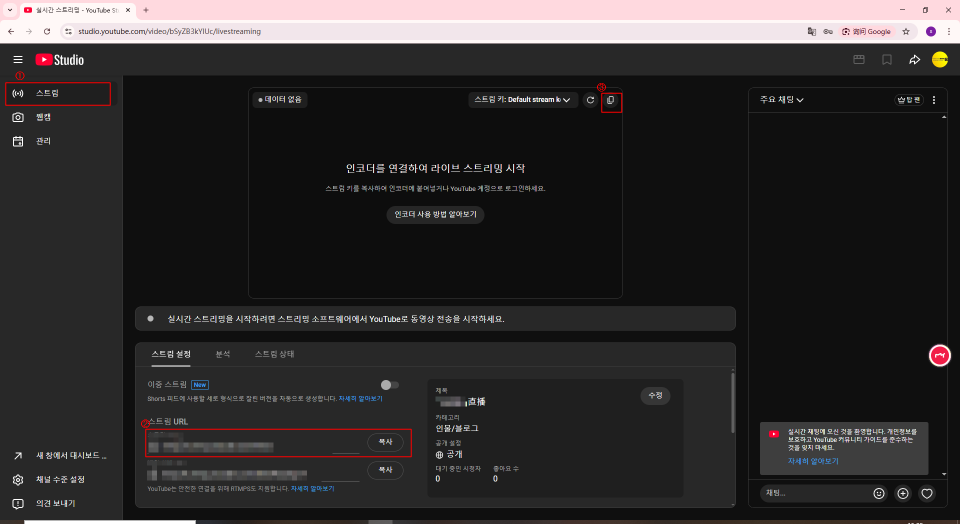Click the share arrow icon in the header
This screenshot has width=960, height=524.
[x=914, y=60]
